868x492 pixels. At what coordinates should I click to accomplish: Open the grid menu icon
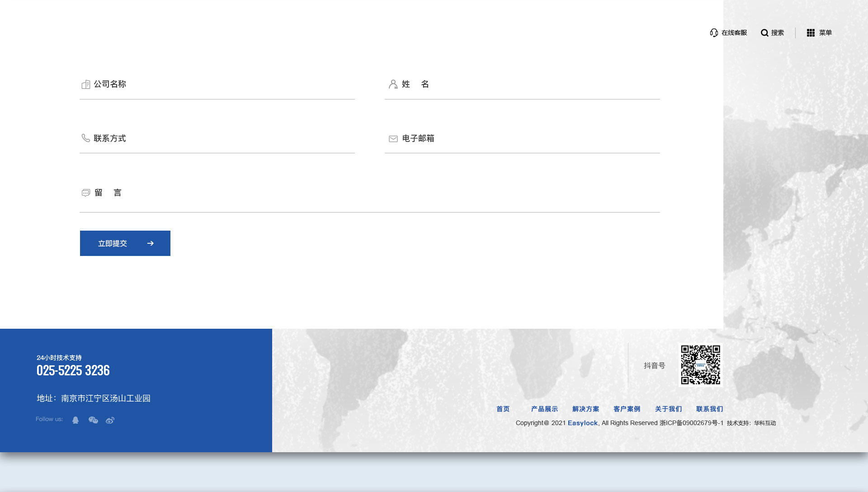click(x=811, y=33)
